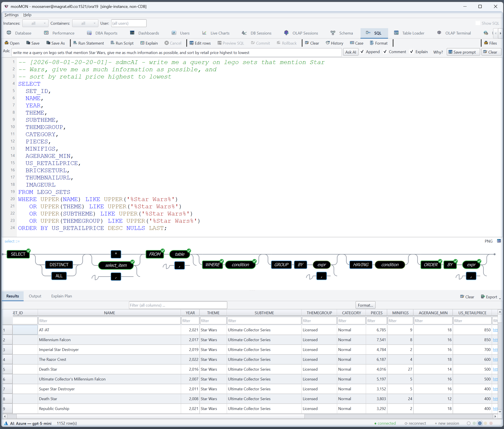Image resolution: width=504 pixels, height=429 pixels.
Task: Select the green theme dot in status bar
Action: (x=474, y=423)
